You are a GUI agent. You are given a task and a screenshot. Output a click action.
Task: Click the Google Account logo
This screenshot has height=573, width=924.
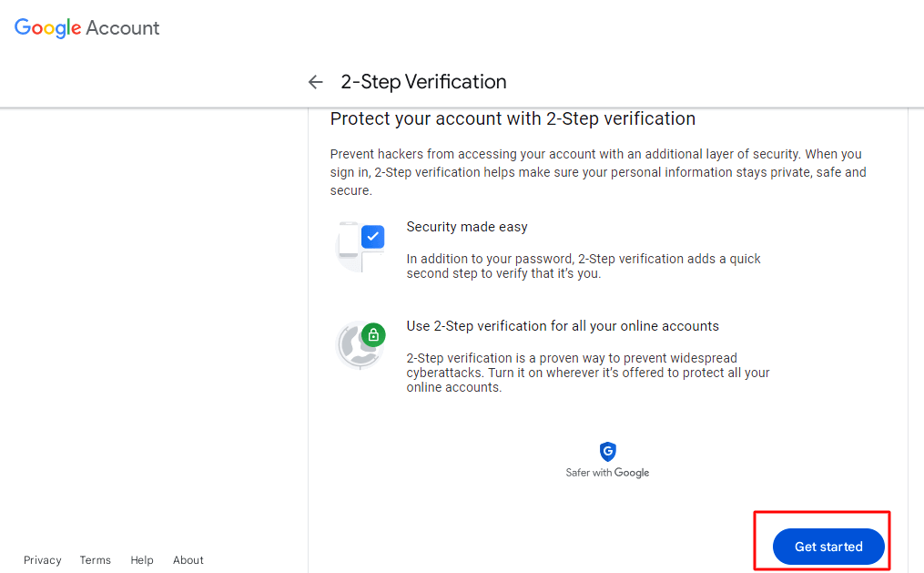87,28
